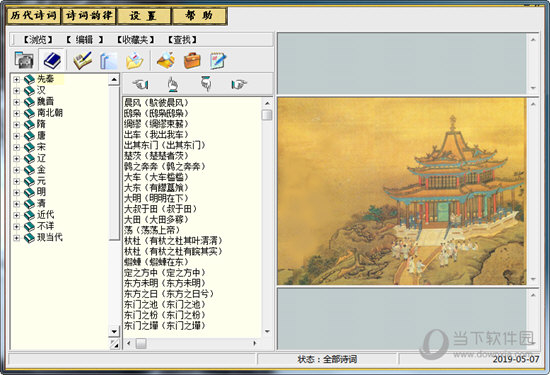Select the 南北朝 dynasty label
Screen dimensions: 550x375
click(50, 113)
